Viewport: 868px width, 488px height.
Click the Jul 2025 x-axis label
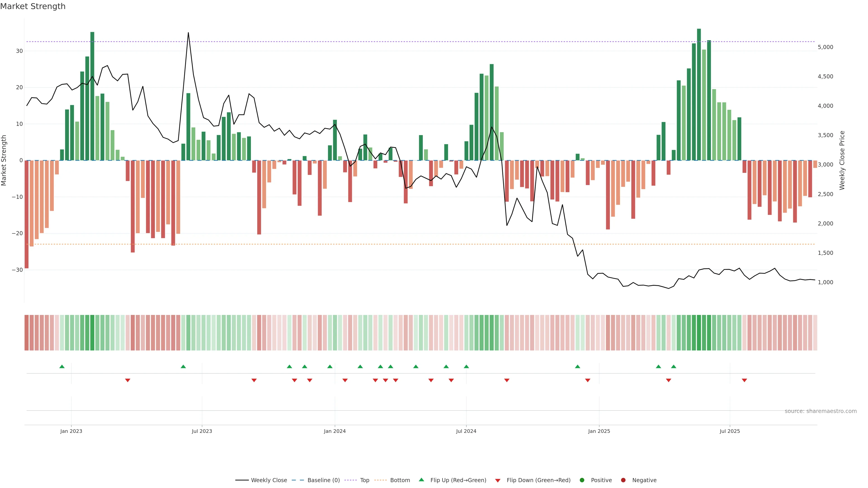tap(729, 431)
